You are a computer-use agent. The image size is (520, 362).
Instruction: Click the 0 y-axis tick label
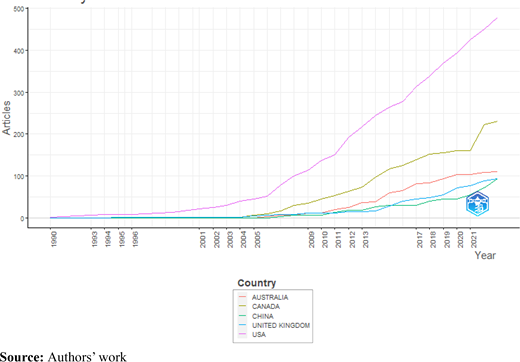22,218
